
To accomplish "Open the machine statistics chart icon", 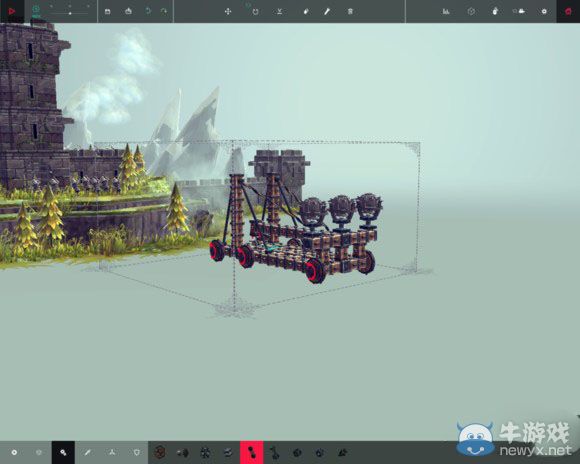I will (446, 11).
